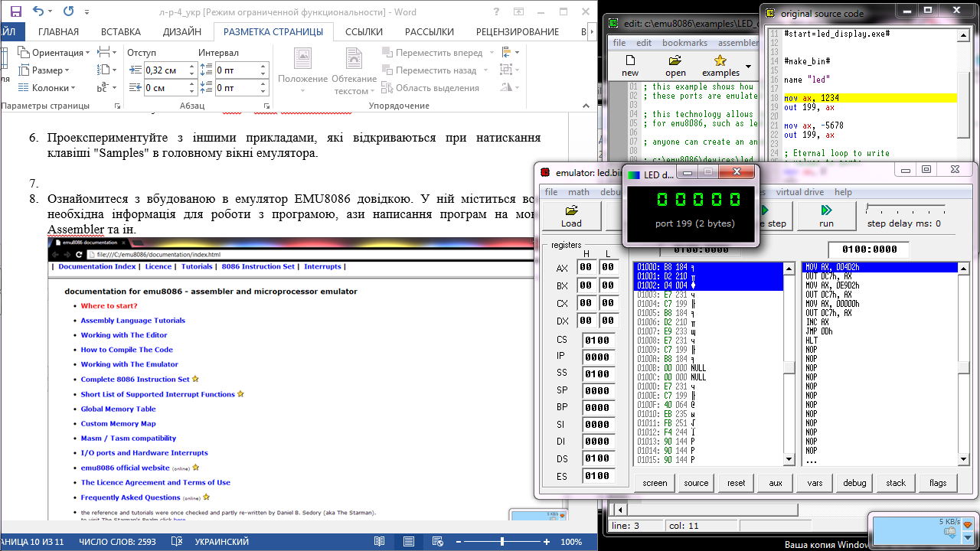This screenshot has width=980, height=551.
Task: Click right 0100:0000 address field
Action: coord(869,249)
